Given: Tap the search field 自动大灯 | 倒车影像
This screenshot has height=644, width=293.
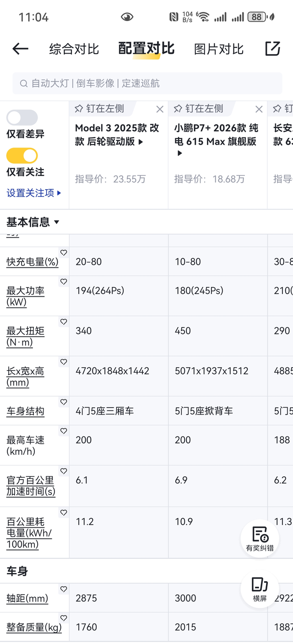Looking at the screenshot, I should [147, 83].
